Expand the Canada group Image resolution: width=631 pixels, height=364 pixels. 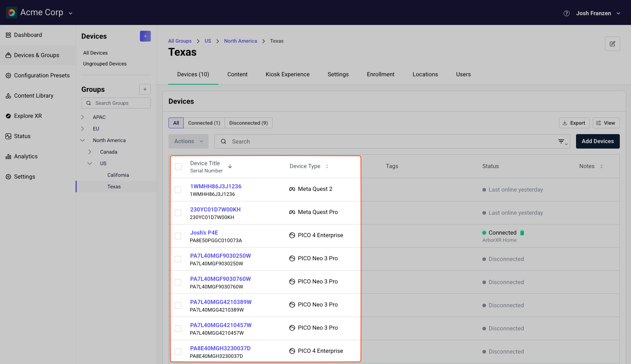(90, 152)
